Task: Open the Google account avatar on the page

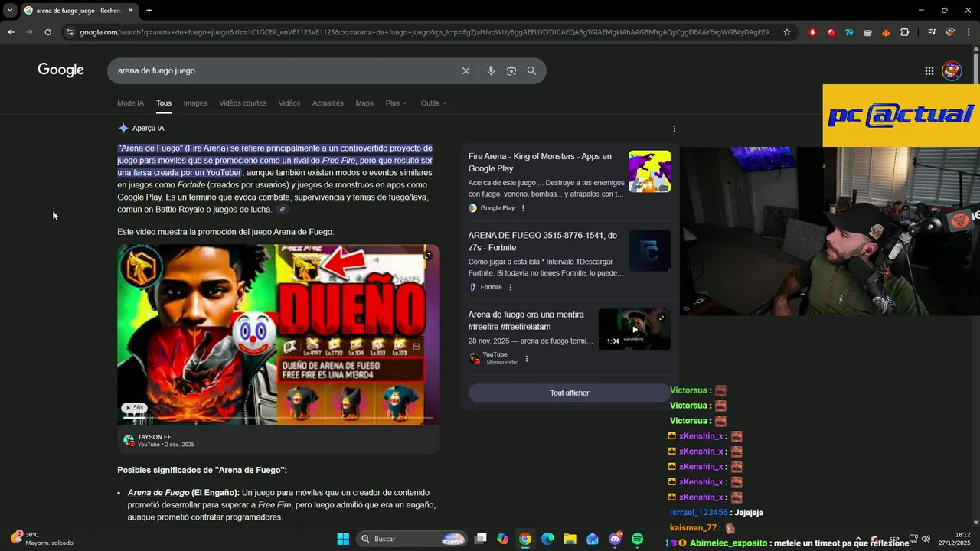Action: 952,70
